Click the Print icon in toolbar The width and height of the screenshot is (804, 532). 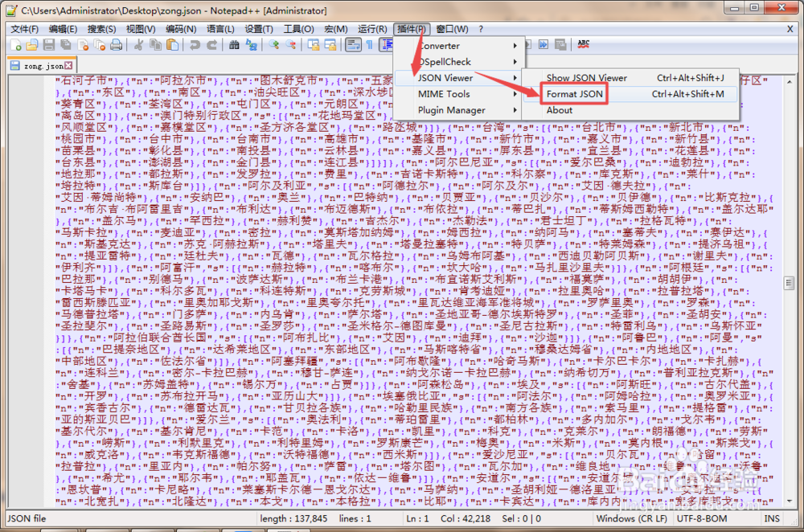[117, 45]
